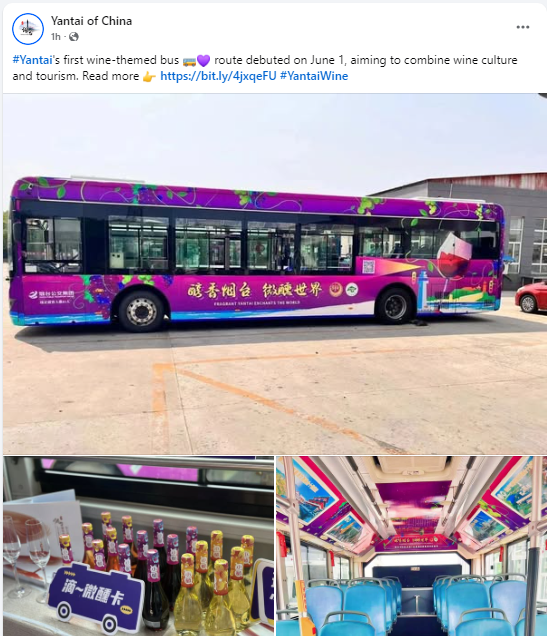
Task: Click the Chinese slogan on bus side
Action: click(x=255, y=290)
